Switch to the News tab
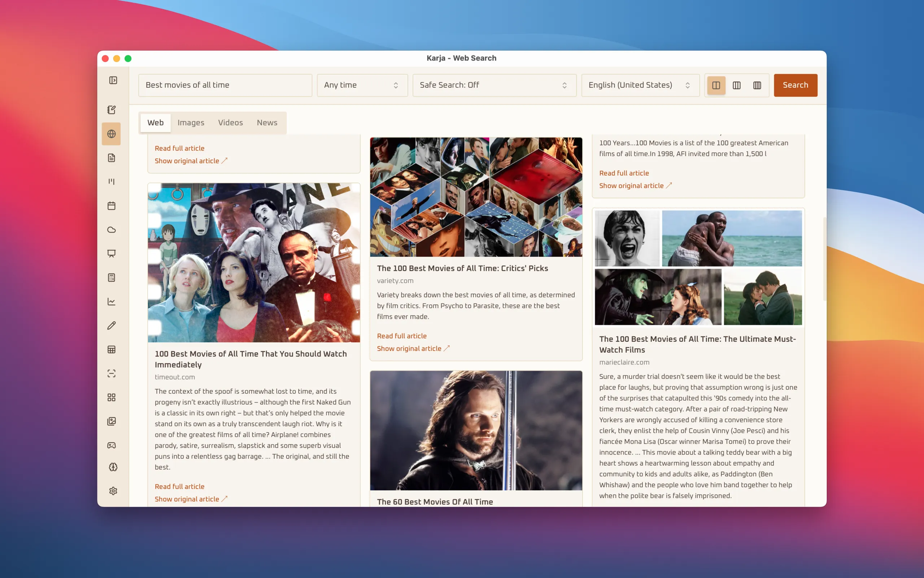This screenshot has width=924, height=578. [x=267, y=123]
